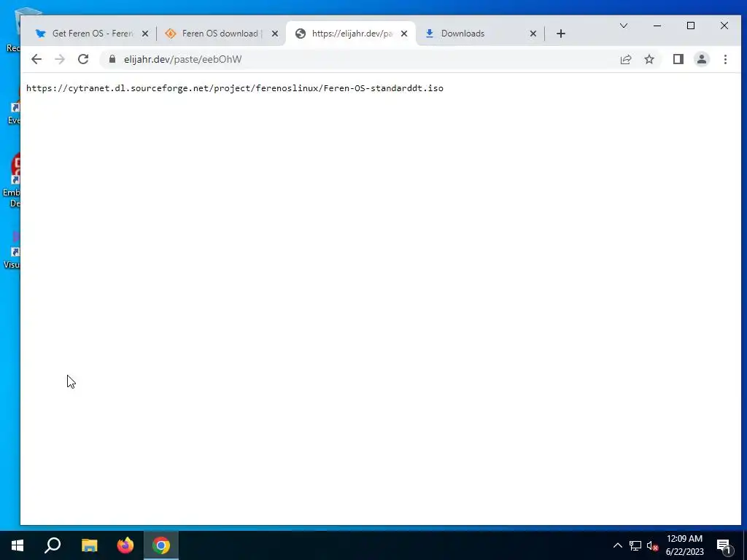The width and height of the screenshot is (747, 560).
Task: Click the Chrome taskbar icon
Action: tap(161, 545)
